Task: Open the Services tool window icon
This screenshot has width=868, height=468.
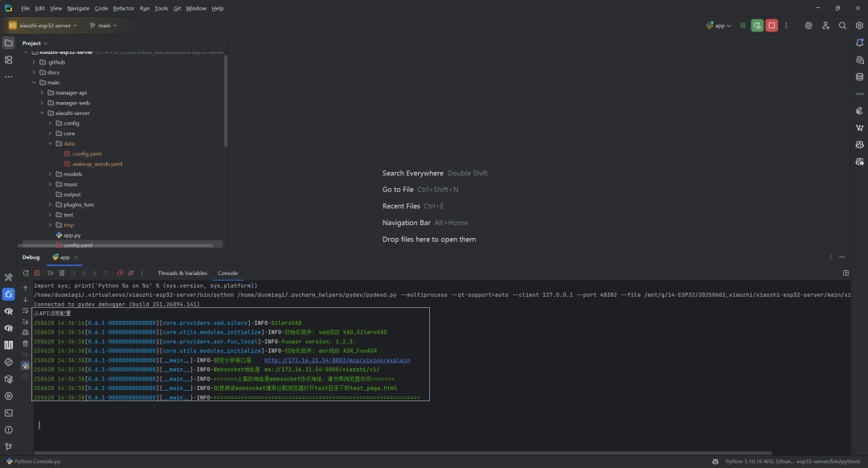Action: point(8,396)
